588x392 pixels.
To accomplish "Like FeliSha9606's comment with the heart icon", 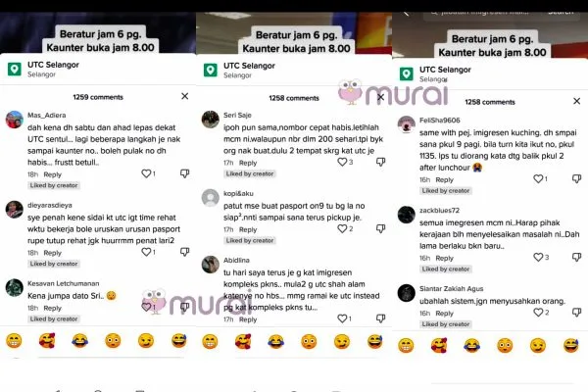I will pos(538,179).
